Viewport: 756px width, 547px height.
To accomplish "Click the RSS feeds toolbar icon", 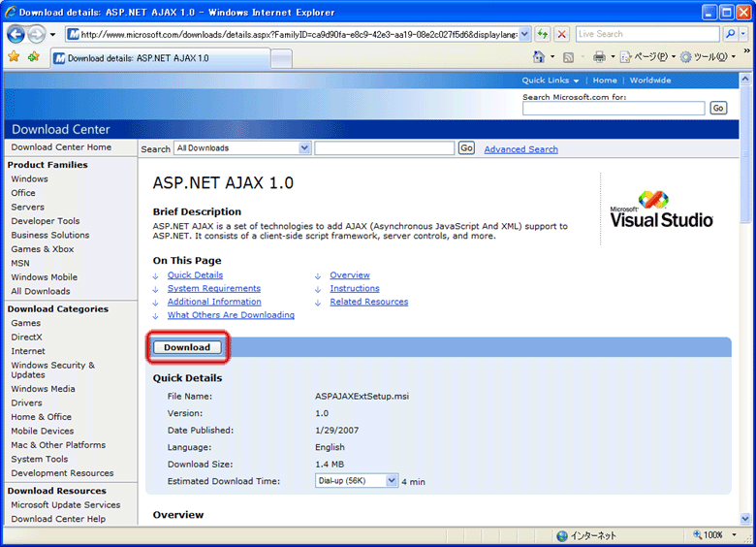I will coord(568,57).
